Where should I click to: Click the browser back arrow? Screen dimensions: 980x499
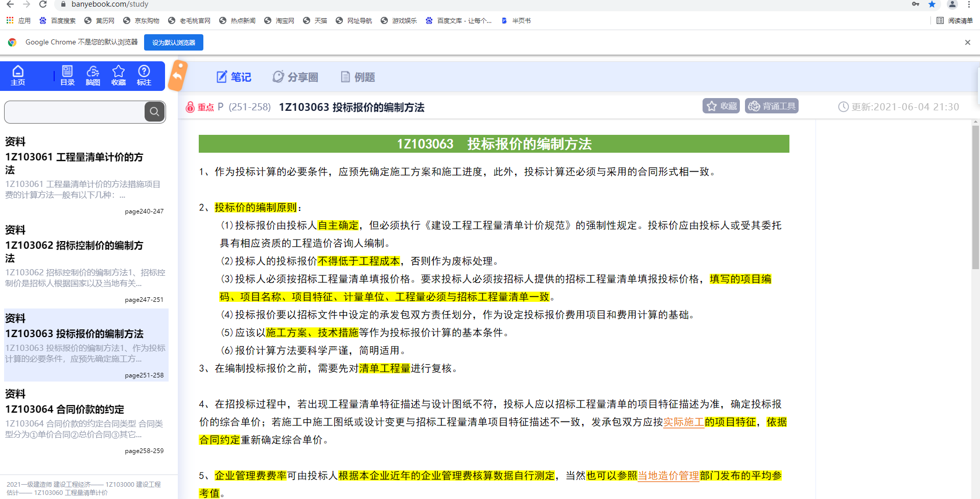tap(10, 4)
